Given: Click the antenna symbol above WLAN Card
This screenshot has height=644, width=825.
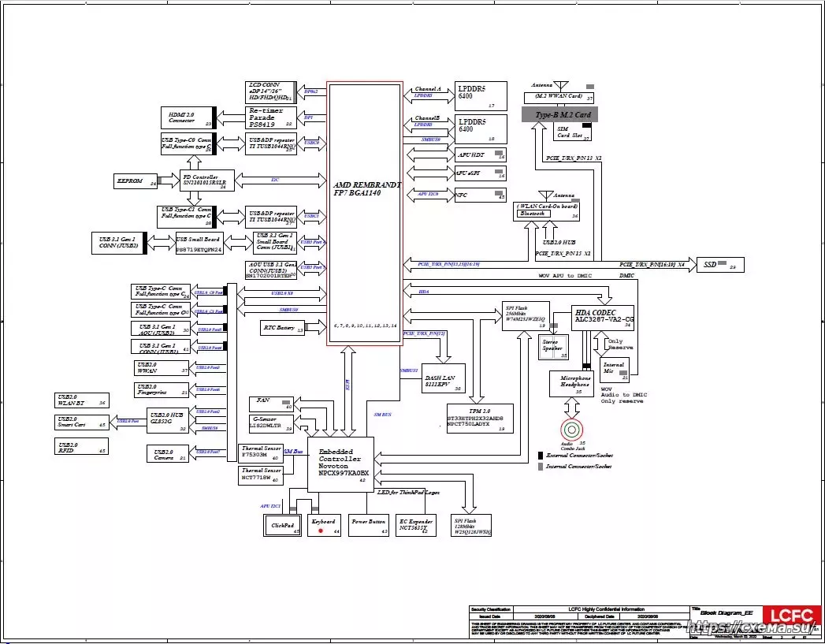Looking at the screenshot, I should (544, 195).
